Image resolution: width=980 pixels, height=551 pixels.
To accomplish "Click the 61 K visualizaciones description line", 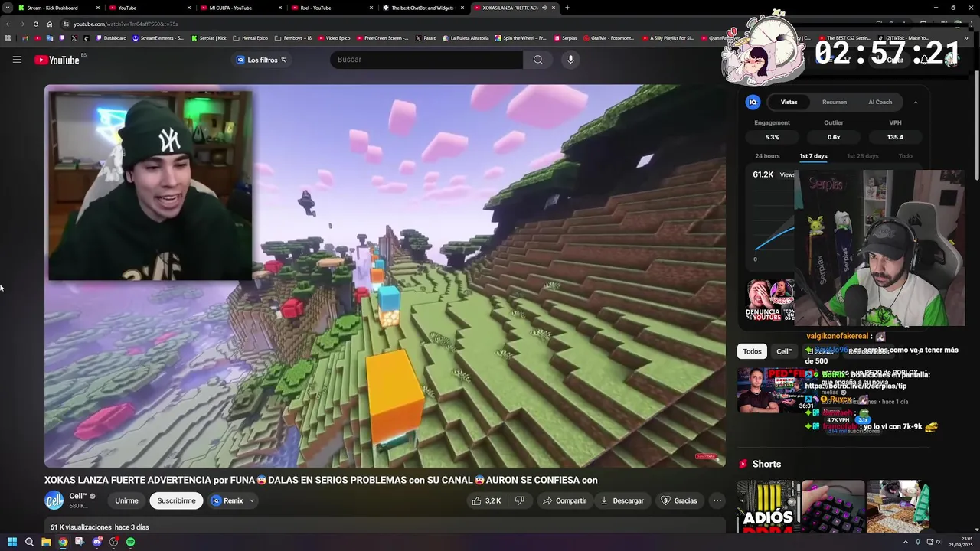I will 100,527.
